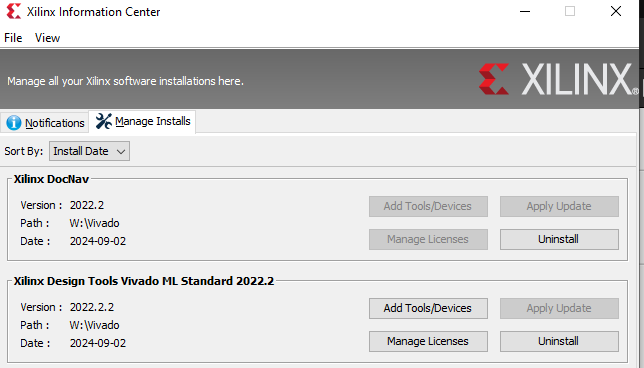Click the Vivado ML Standard path W:\Vivado

[x=94, y=325]
